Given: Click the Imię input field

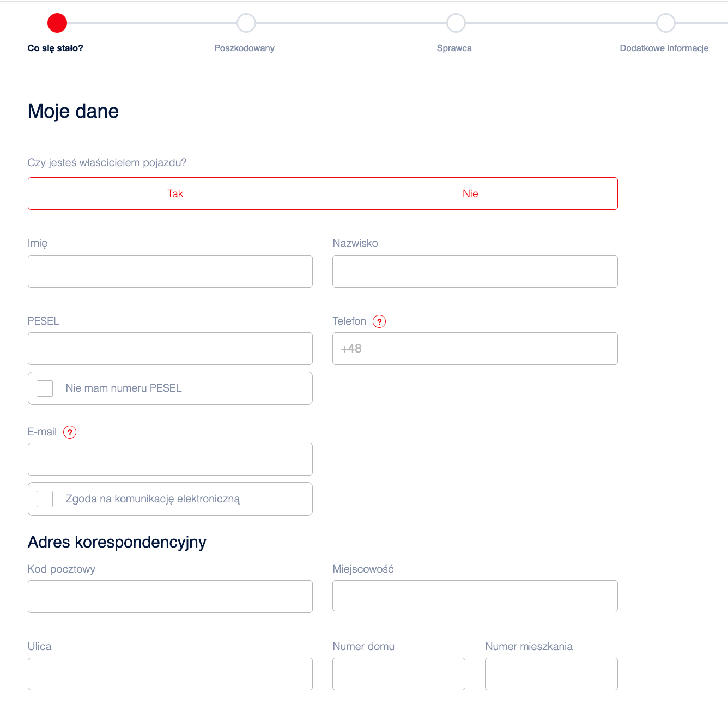Looking at the screenshot, I should click(x=170, y=271).
